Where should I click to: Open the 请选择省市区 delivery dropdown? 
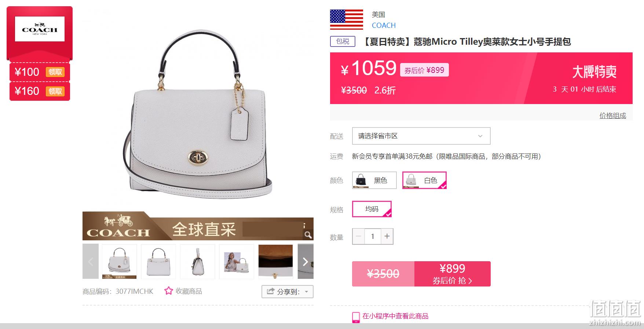(421, 136)
